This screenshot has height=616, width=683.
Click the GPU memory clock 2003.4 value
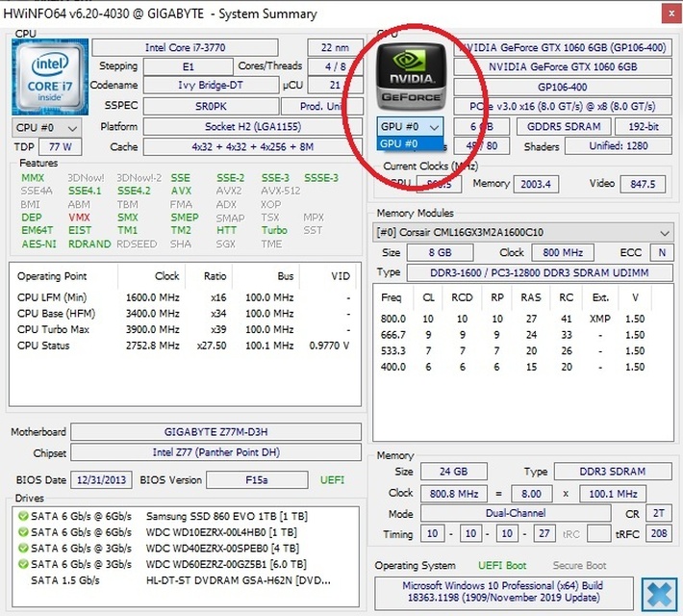[536, 184]
